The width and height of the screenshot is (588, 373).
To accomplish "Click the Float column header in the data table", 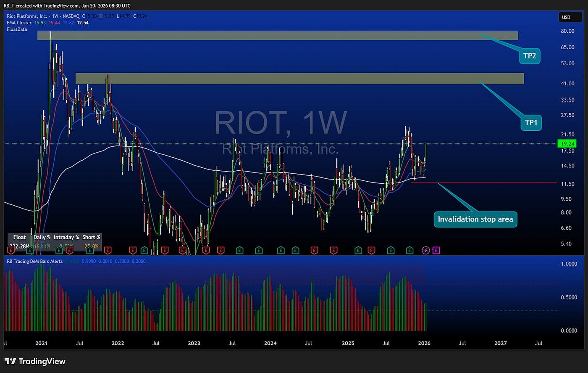I will pyautogui.click(x=19, y=237).
